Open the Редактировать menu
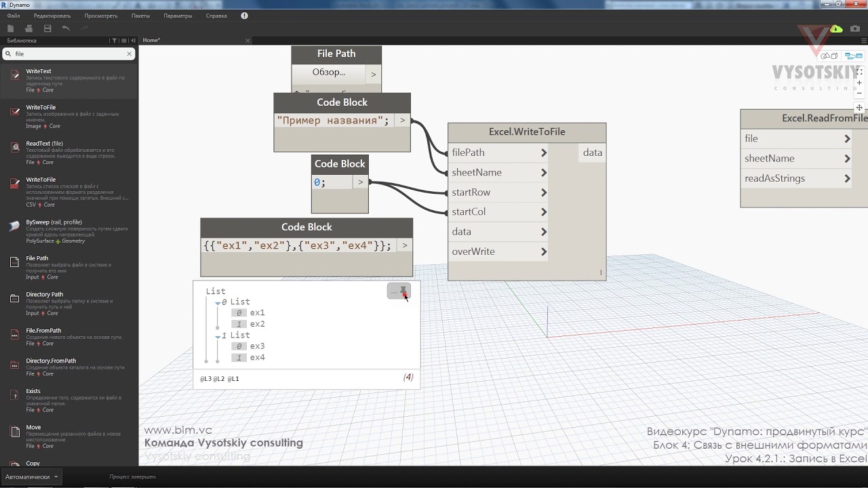868x488 pixels. click(x=52, y=16)
